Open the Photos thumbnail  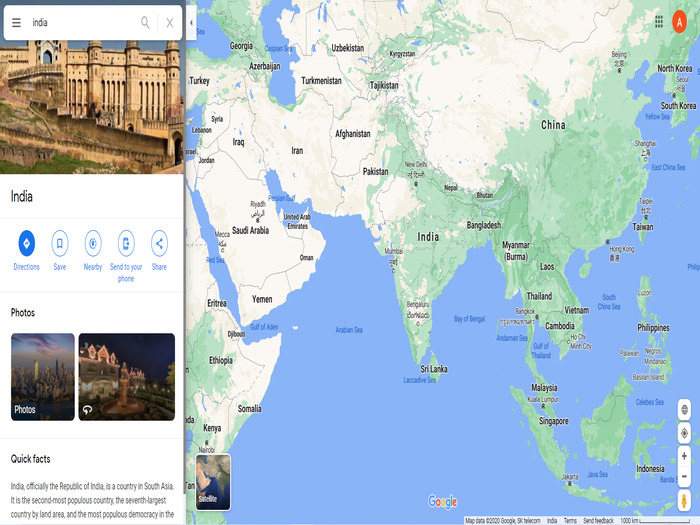[x=43, y=377]
